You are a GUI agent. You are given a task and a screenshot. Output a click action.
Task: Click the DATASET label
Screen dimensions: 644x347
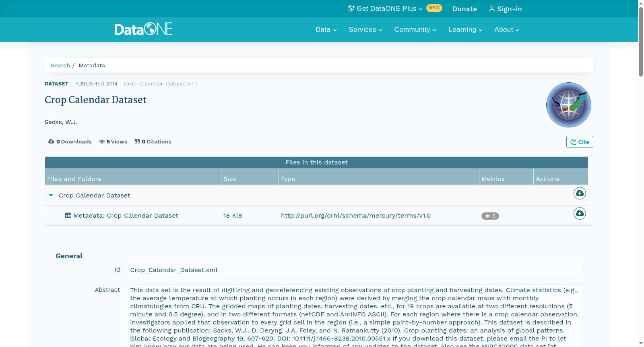(x=56, y=83)
